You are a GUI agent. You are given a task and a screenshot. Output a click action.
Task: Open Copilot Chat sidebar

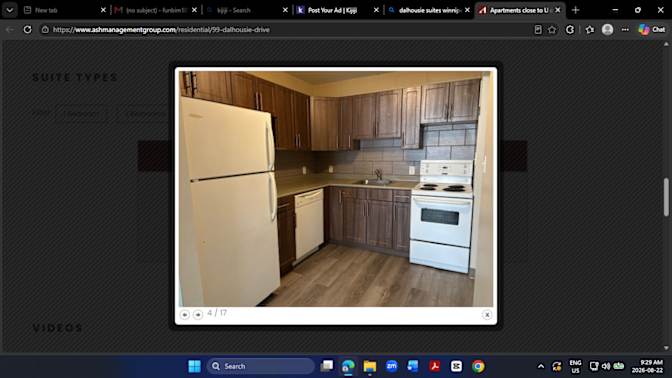click(652, 30)
